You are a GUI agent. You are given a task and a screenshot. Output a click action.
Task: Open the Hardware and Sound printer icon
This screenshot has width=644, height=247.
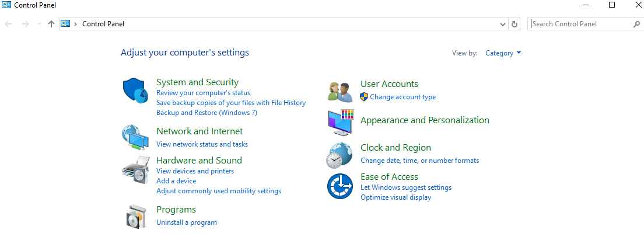click(135, 169)
